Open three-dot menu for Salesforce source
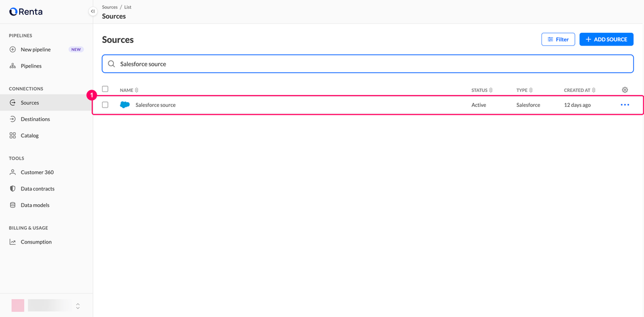644x317 pixels. point(625,105)
